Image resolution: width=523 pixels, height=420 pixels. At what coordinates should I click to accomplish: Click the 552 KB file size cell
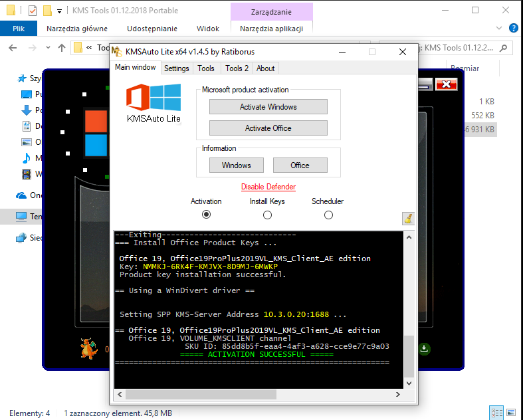click(x=482, y=116)
